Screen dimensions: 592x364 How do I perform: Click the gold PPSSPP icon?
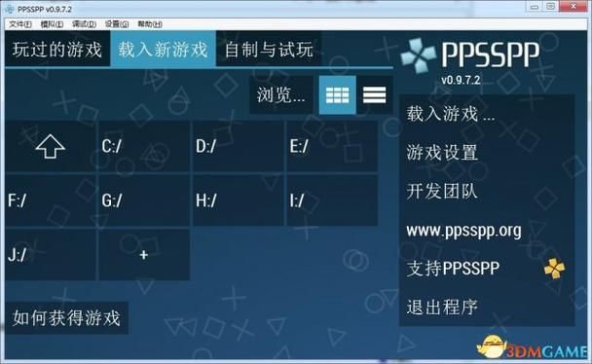point(554,269)
